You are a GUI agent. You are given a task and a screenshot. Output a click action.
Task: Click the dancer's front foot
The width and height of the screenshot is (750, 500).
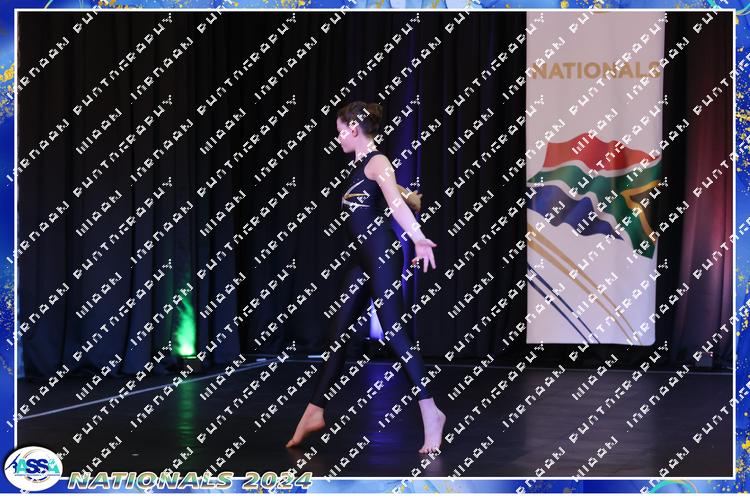click(x=432, y=431)
